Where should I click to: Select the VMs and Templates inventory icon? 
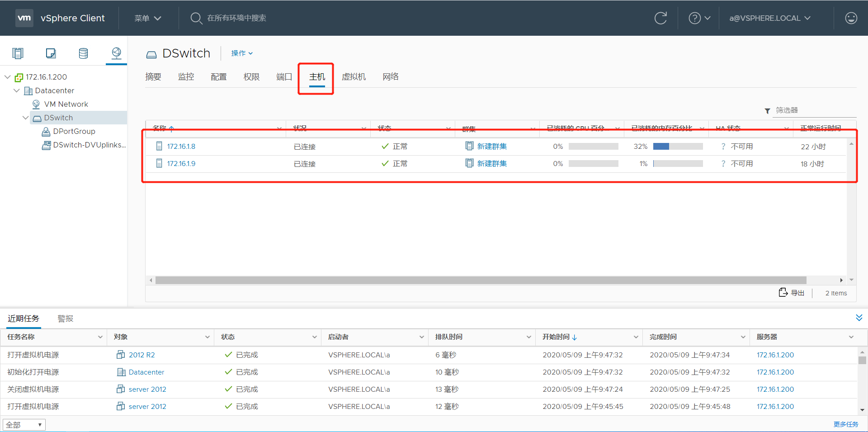point(51,53)
